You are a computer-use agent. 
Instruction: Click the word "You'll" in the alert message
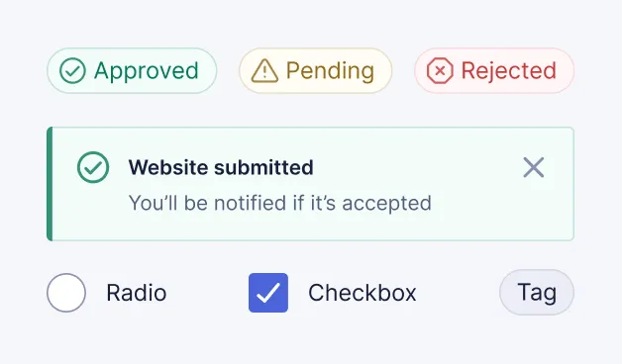[x=153, y=203]
